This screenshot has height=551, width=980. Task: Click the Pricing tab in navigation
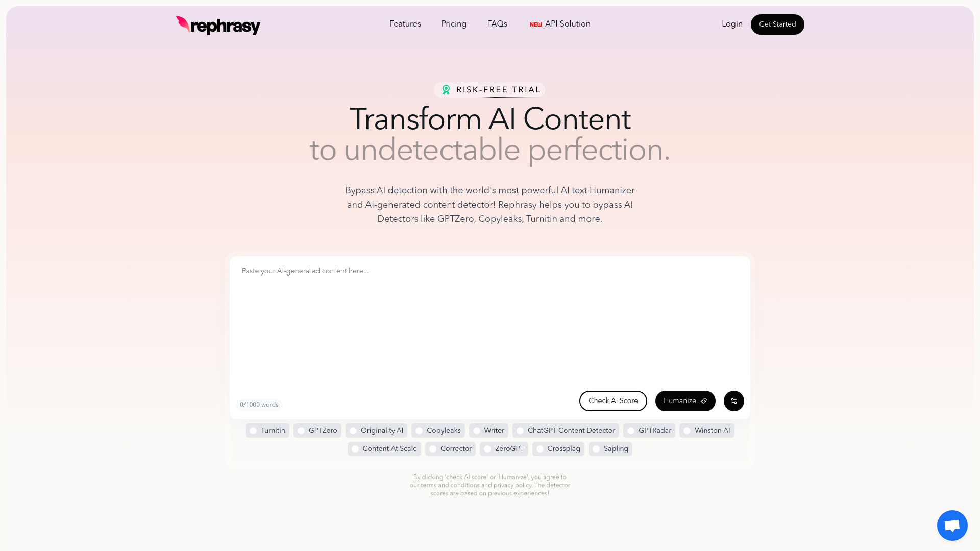(x=454, y=23)
